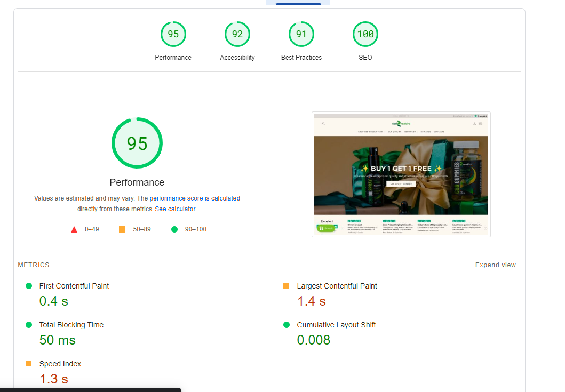The image size is (565, 392).
Task: Click the 50 ms Total Blocking Time value
Action: click(x=57, y=340)
